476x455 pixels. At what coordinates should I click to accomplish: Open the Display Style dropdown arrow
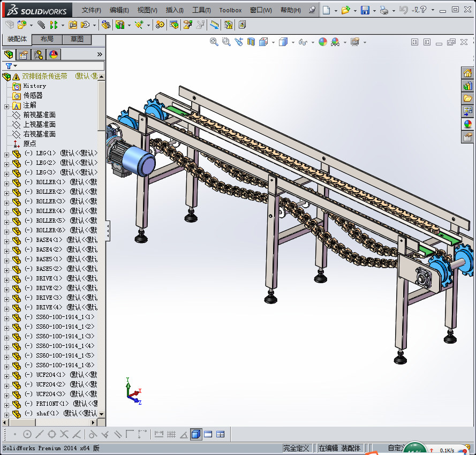click(x=293, y=42)
